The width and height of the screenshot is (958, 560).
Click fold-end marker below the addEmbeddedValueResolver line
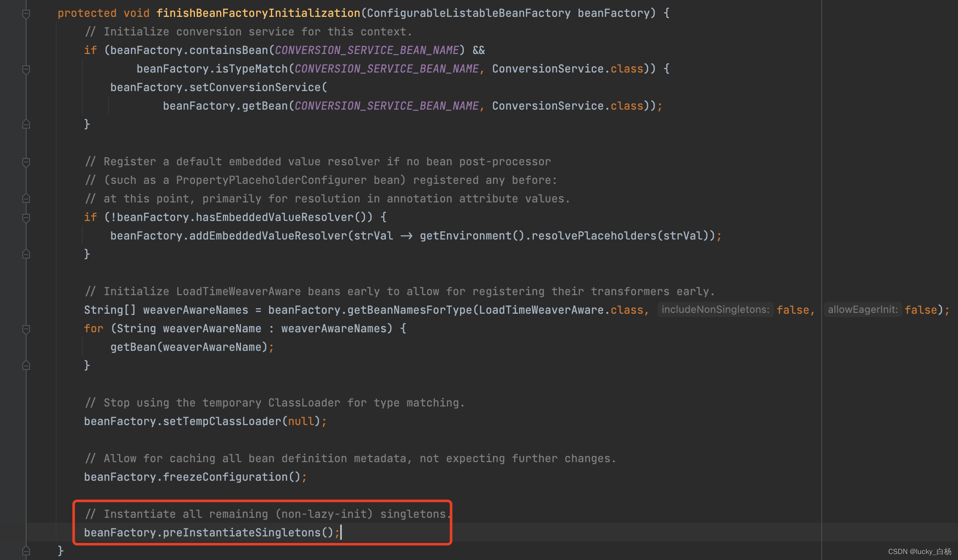click(26, 254)
